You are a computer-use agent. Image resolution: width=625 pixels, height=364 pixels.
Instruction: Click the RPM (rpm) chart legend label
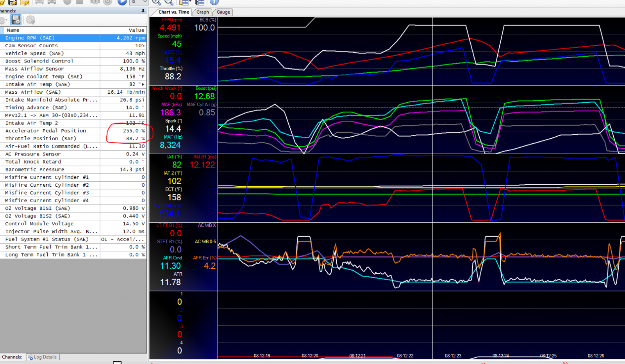(x=172, y=20)
